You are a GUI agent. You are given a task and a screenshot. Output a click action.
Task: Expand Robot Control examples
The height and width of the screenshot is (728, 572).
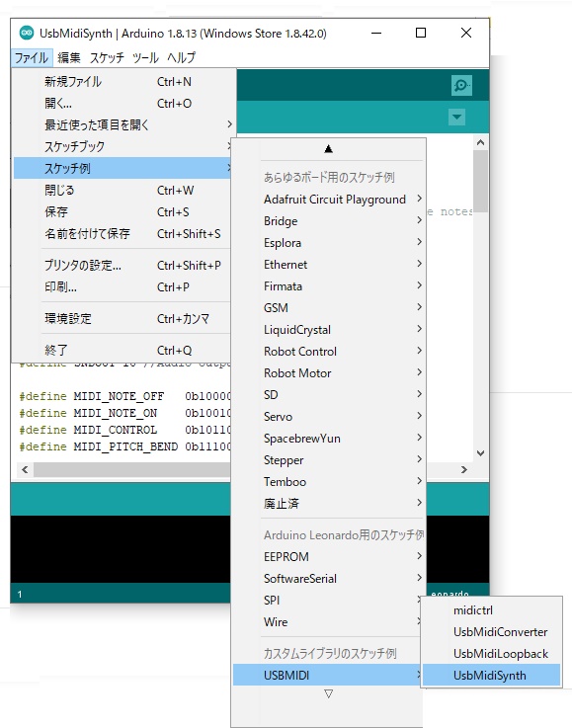click(x=329, y=352)
